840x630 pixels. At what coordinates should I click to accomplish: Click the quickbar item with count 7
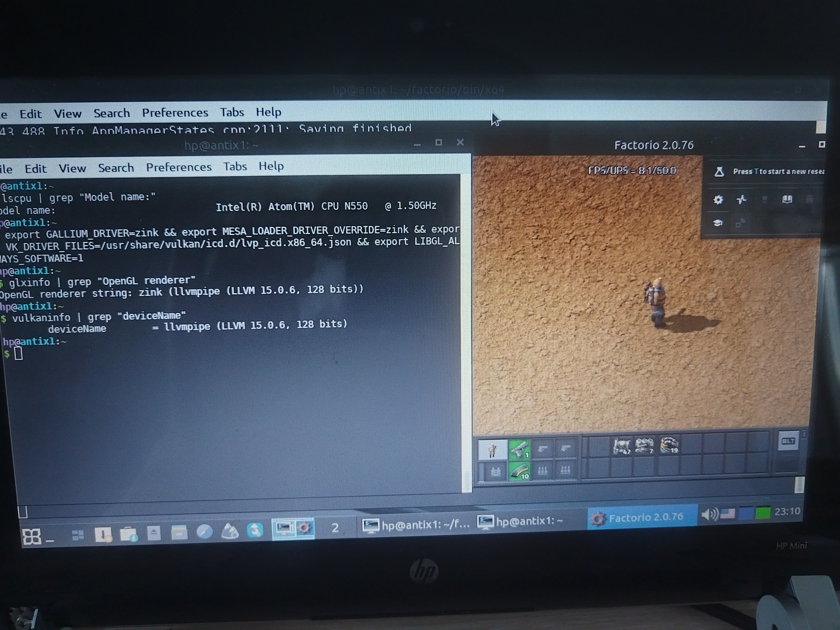[644, 445]
